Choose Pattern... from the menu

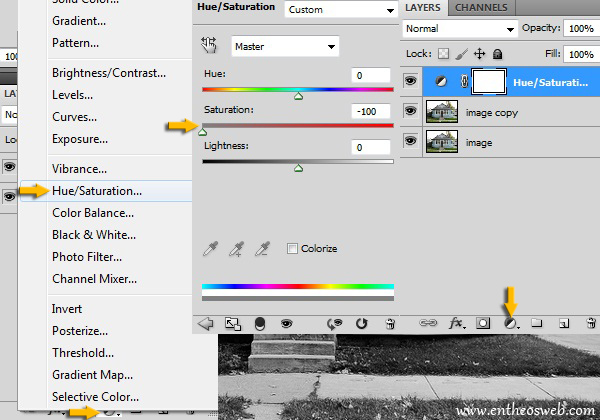(x=75, y=43)
